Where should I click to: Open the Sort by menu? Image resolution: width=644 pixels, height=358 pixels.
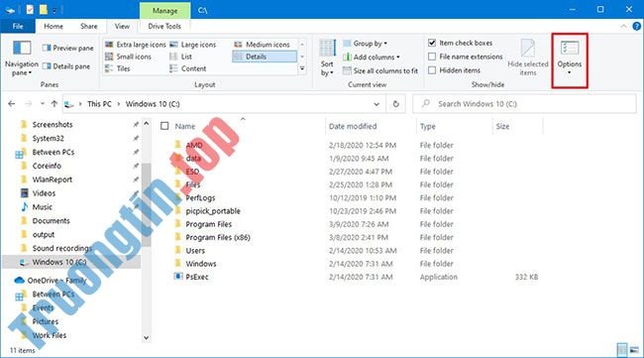pyautogui.click(x=327, y=58)
